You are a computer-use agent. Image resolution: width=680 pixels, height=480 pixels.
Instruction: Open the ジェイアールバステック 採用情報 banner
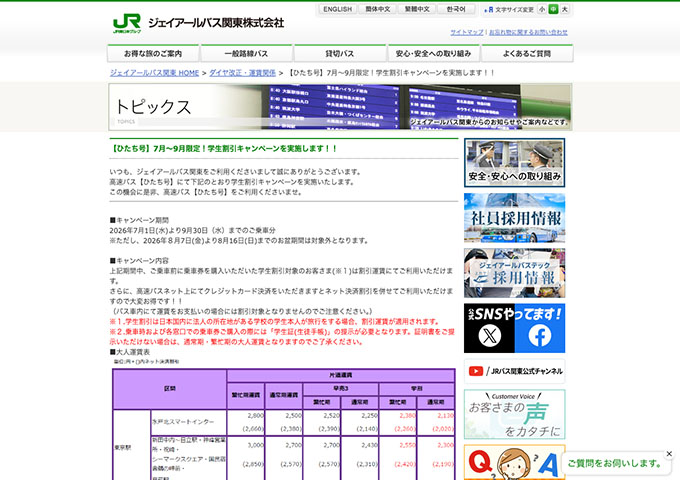[514, 273]
